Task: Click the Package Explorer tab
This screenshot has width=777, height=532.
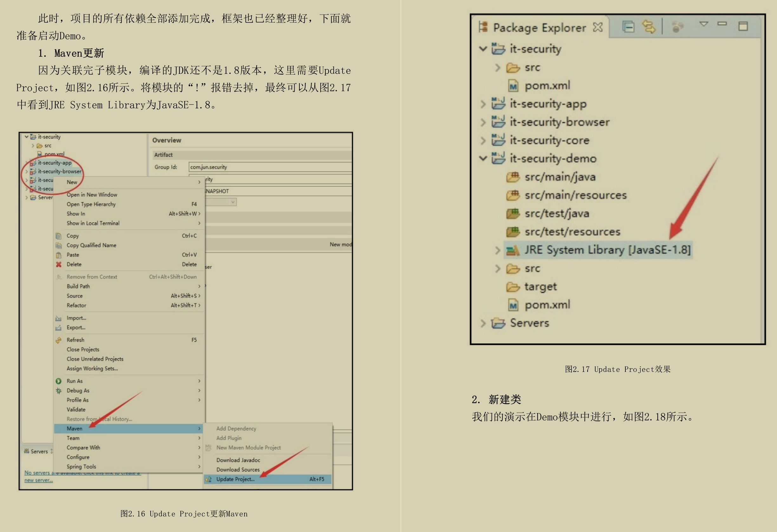Action: point(541,27)
